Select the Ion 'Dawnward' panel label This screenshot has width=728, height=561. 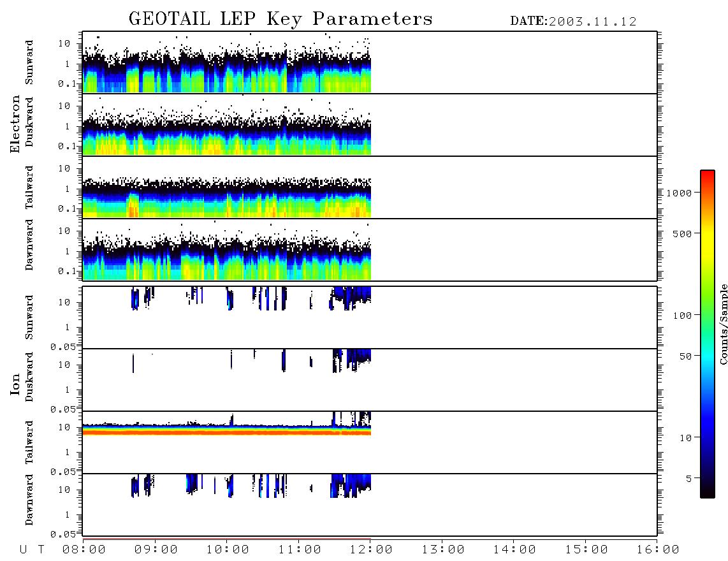tap(29, 500)
